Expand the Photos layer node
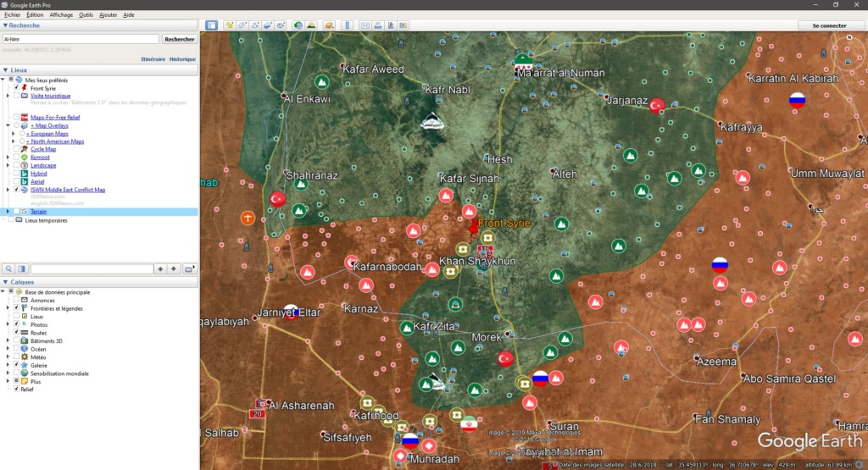 [8, 324]
